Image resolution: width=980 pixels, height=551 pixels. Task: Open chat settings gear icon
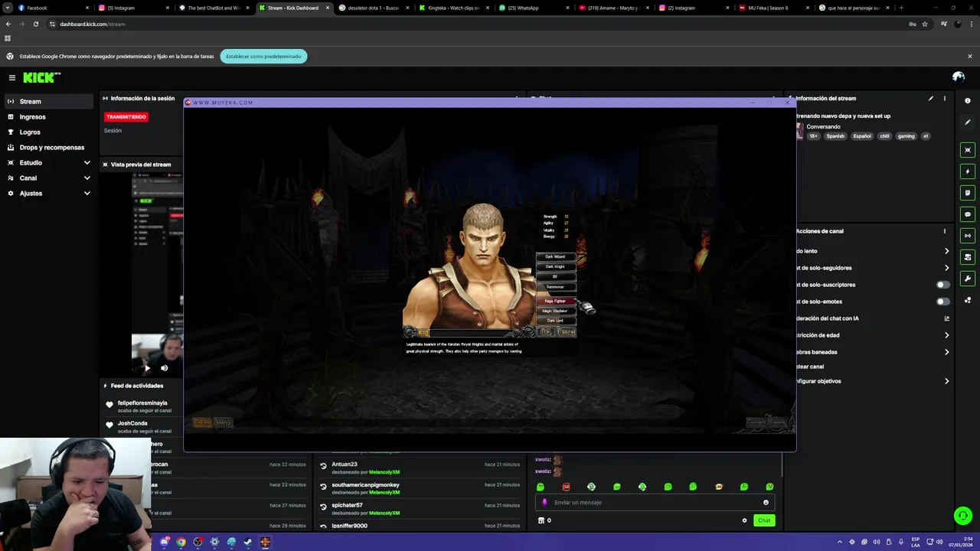pos(744,520)
